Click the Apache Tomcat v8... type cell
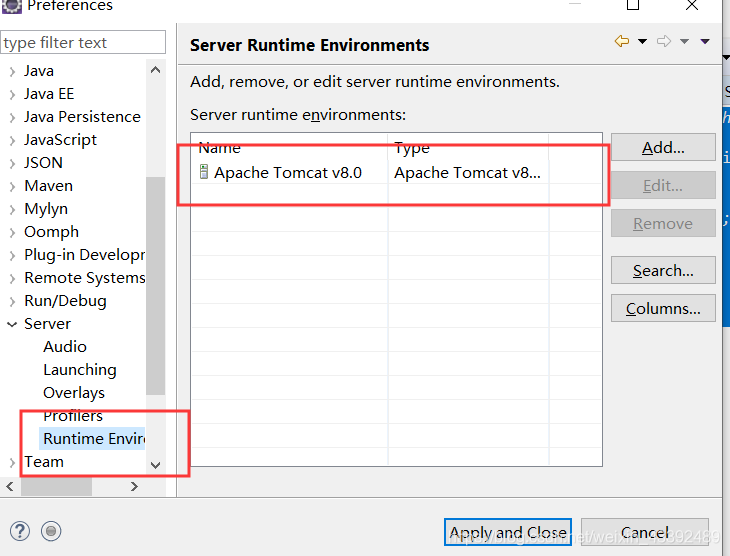The width and height of the screenshot is (730, 556). (x=467, y=173)
